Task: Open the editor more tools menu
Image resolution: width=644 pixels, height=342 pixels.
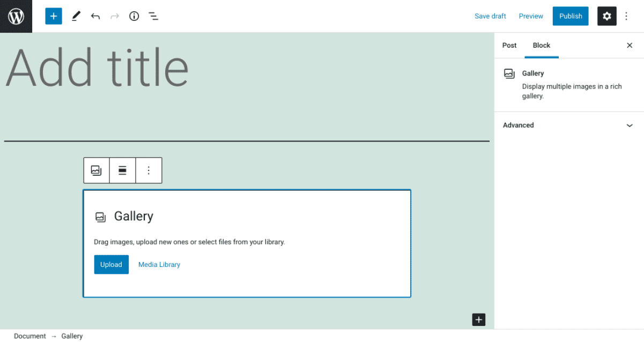Action: (x=626, y=16)
